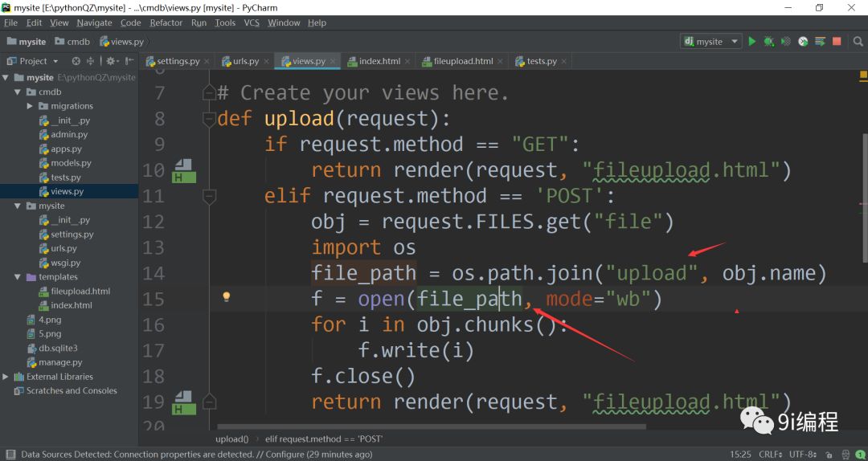Close the index.html editor tab
Screen dimensions: 868x461
(407, 61)
